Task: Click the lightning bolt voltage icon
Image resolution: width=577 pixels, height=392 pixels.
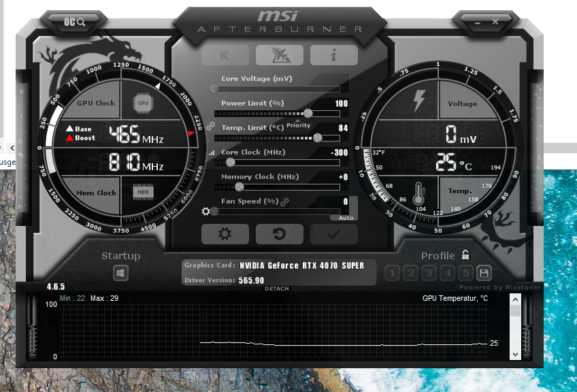Action: [418, 101]
